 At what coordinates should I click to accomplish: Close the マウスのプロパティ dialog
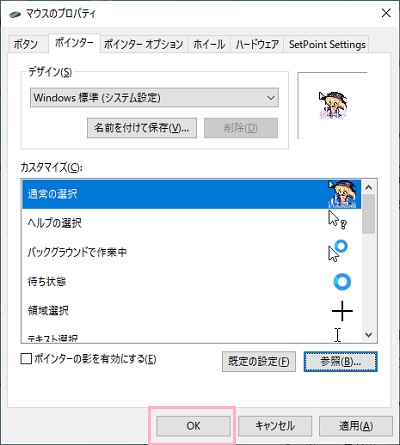pyautogui.click(x=386, y=13)
